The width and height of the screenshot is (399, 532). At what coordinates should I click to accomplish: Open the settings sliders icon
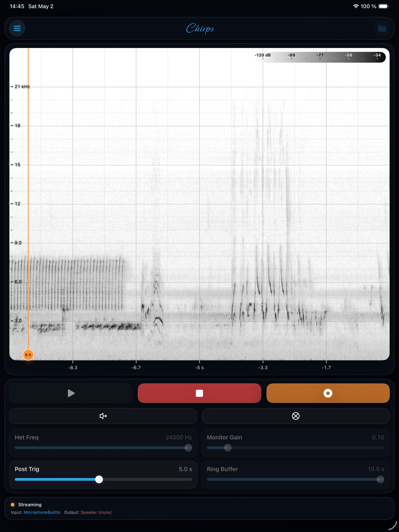tap(17, 28)
